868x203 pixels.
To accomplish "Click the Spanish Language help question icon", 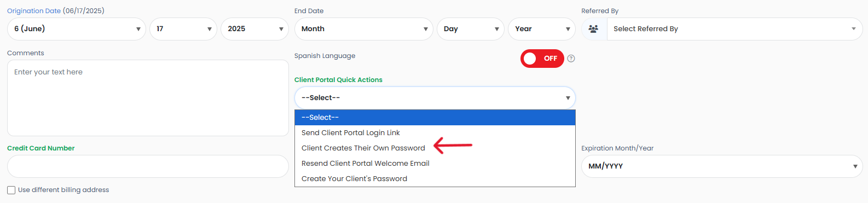I will pos(571,59).
